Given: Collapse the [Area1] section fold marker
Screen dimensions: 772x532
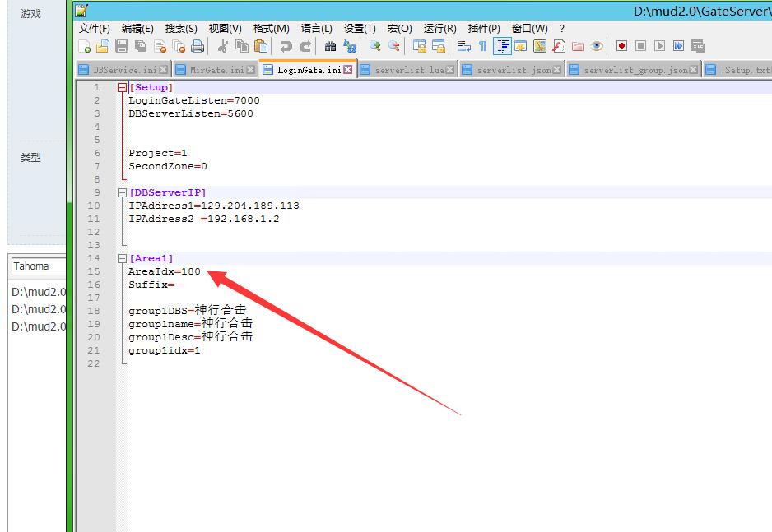Looking at the screenshot, I should [123, 258].
